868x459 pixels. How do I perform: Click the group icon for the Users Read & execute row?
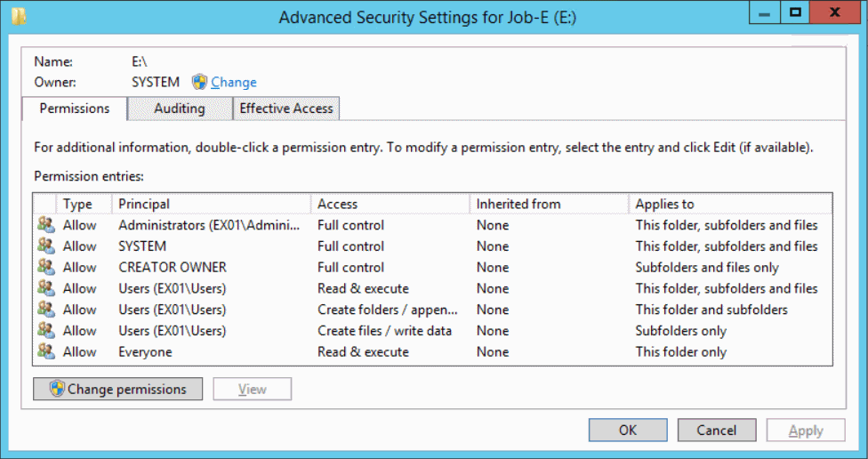click(46, 288)
